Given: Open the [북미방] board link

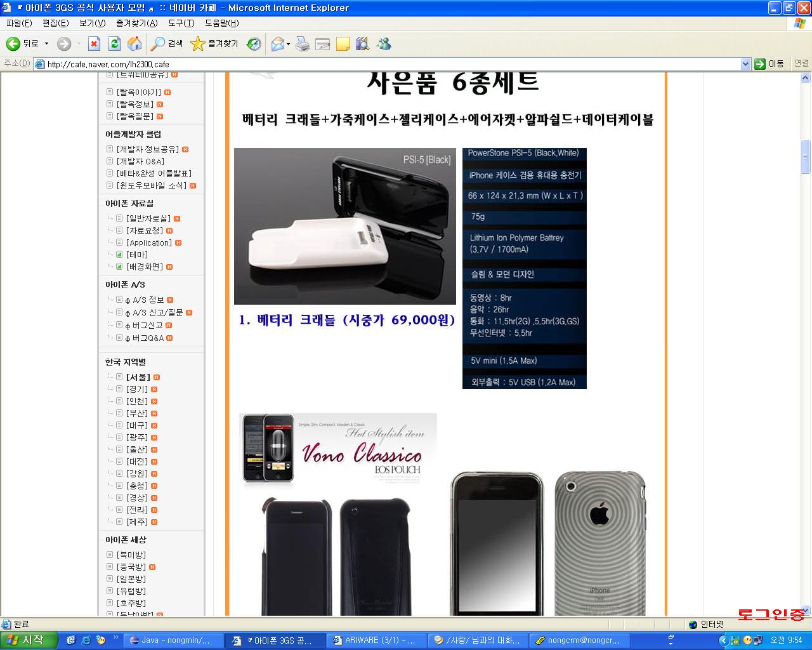Looking at the screenshot, I should click(x=131, y=555).
